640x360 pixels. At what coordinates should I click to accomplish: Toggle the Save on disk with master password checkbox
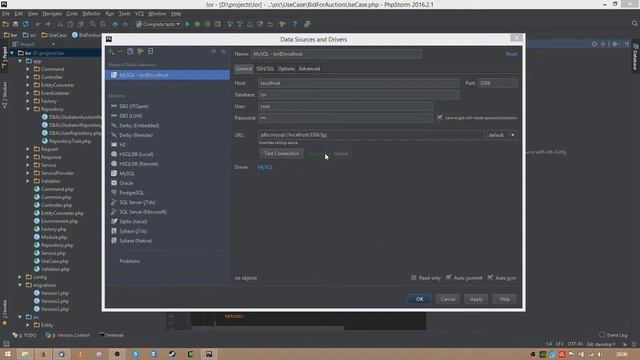pyautogui.click(x=440, y=118)
